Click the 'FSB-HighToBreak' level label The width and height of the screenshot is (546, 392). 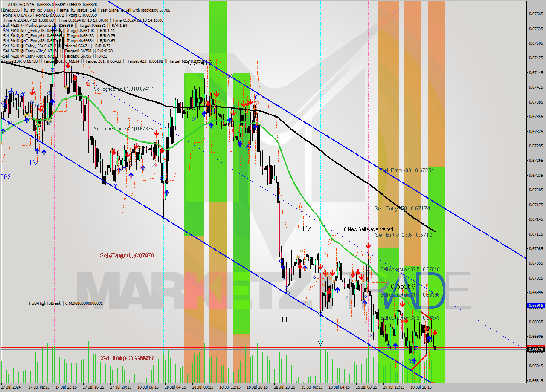coord(66,303)
